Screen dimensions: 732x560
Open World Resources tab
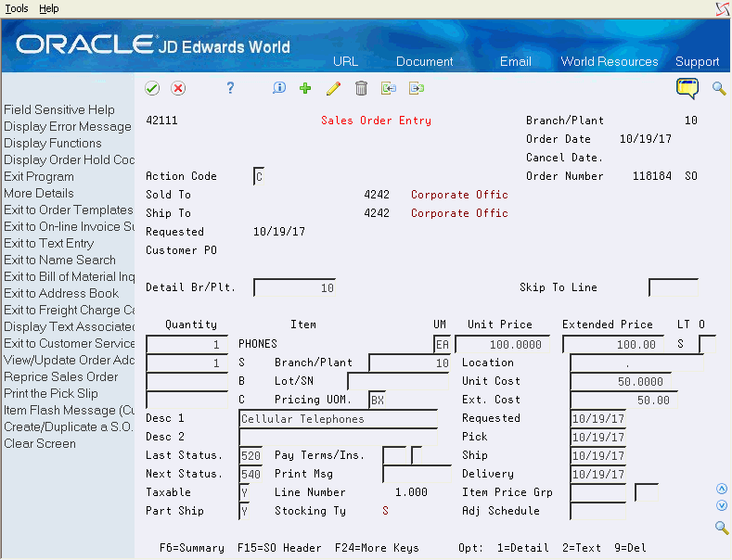(610, 61)
